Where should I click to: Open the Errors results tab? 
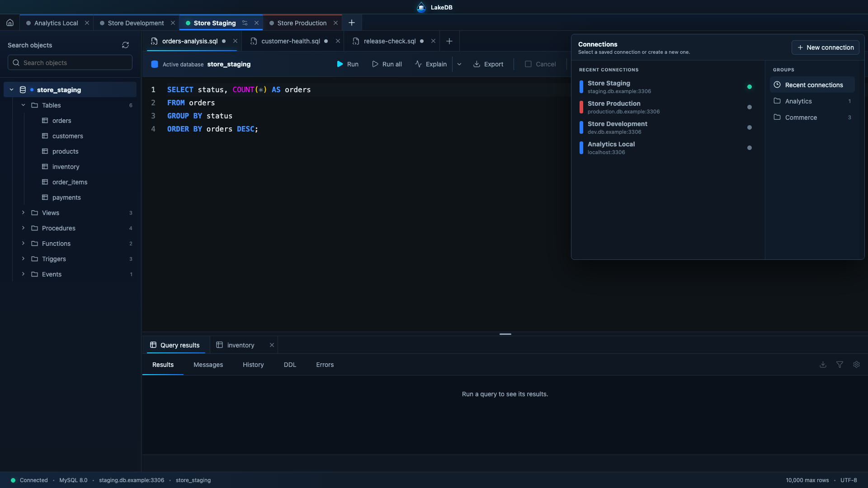click(325, 365)
